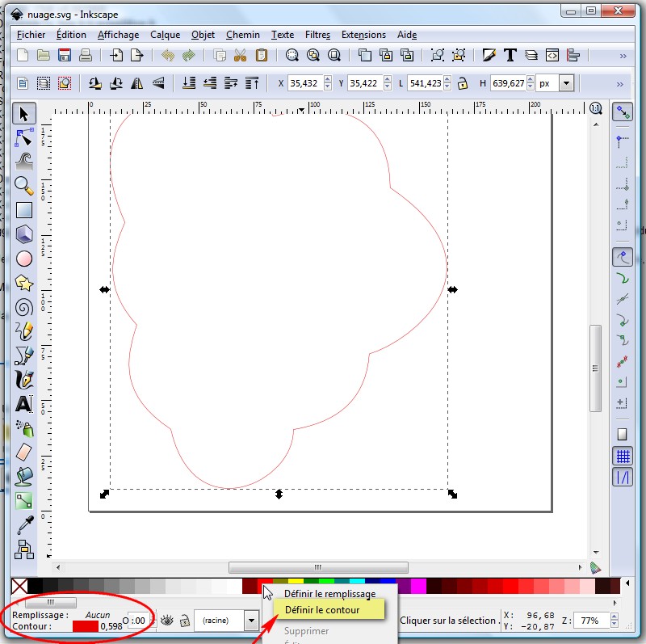646x644 pixels.
Task: Open the Filtres menu
Action: [317, 35]
